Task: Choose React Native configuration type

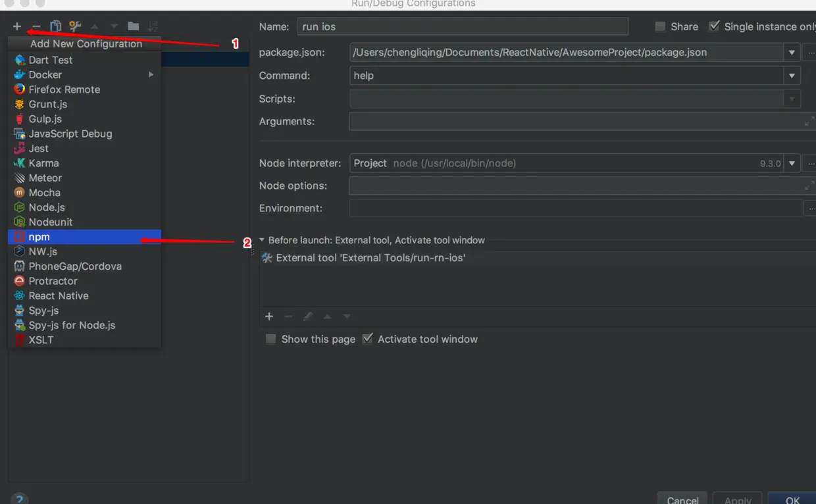Action: click(x=84, y=296)
